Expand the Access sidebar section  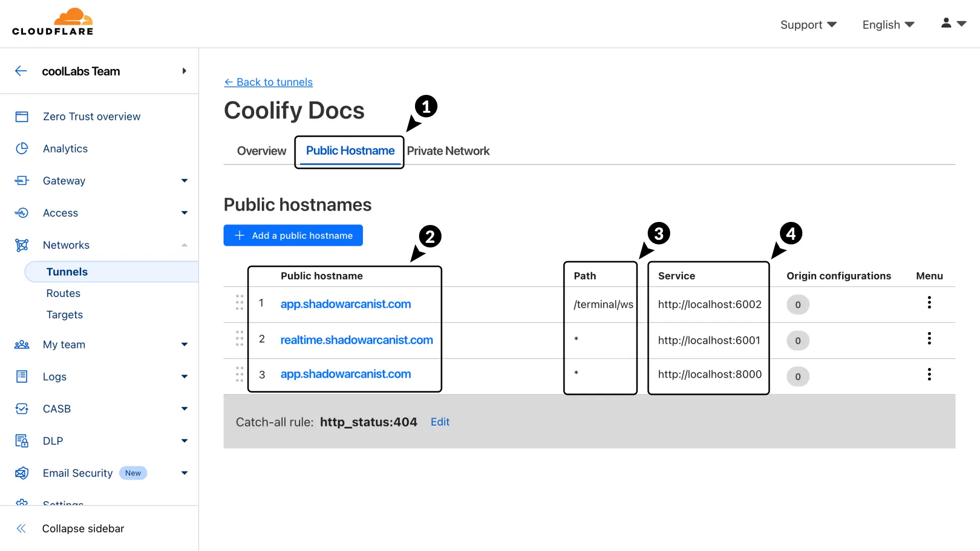click(x=184, y=213)
